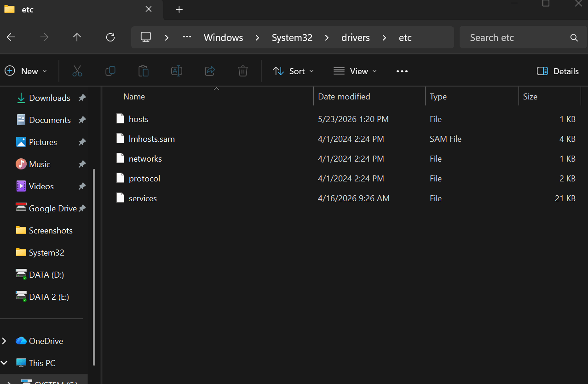The image size is (588, 384).
Task: Unpin Pictures using its pin icon
Action: [82, 142]
